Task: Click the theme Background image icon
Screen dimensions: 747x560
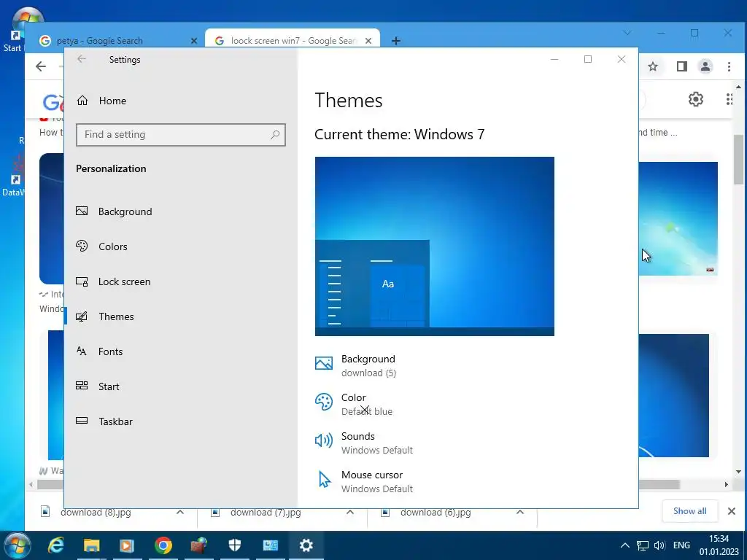Action: [324, 363]
